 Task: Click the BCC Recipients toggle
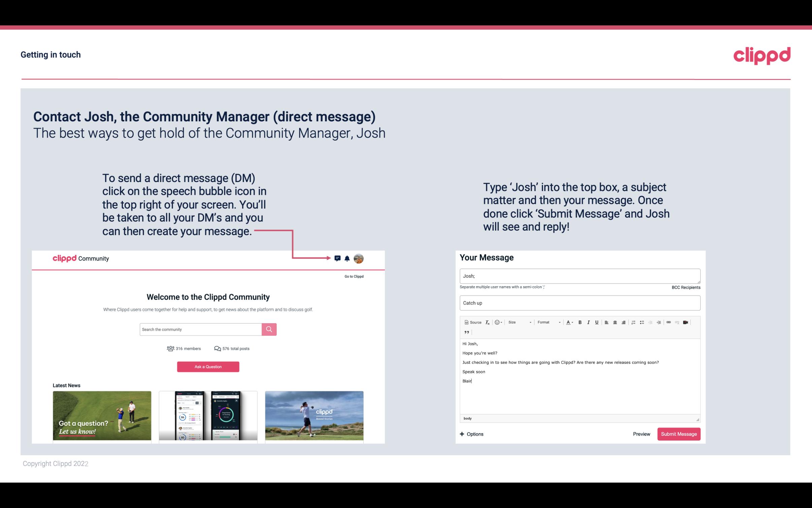686,287
